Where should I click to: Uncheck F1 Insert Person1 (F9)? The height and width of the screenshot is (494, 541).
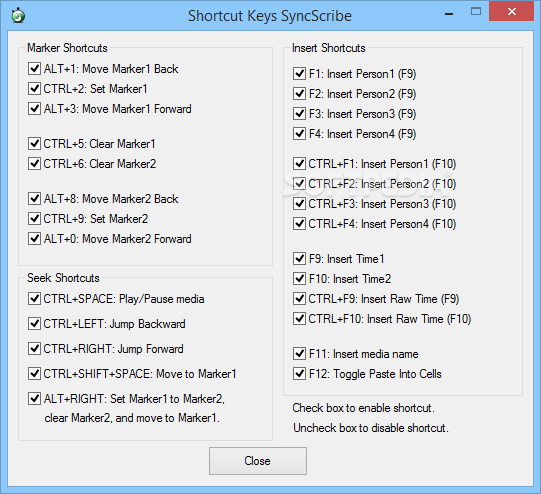(x=299, y=73)
